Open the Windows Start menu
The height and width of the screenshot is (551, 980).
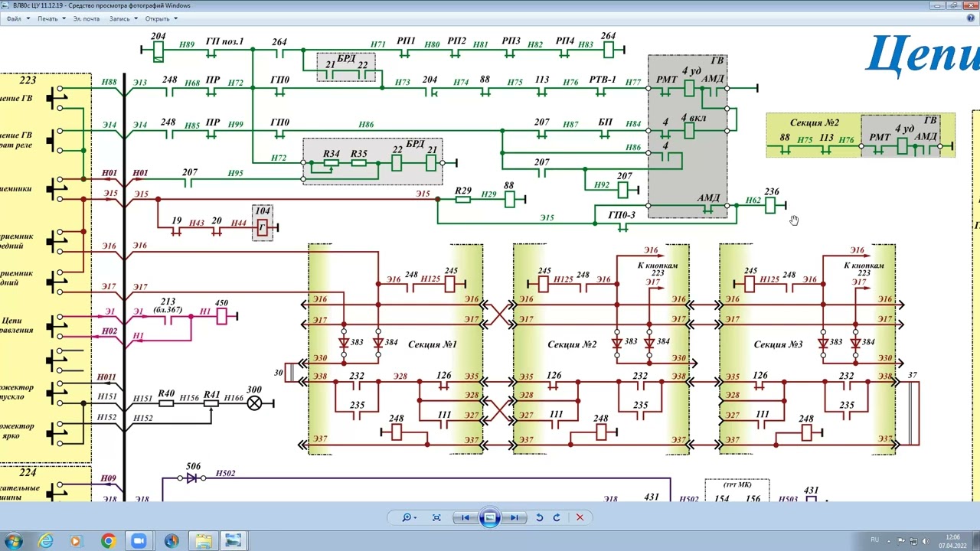(15, 541)
